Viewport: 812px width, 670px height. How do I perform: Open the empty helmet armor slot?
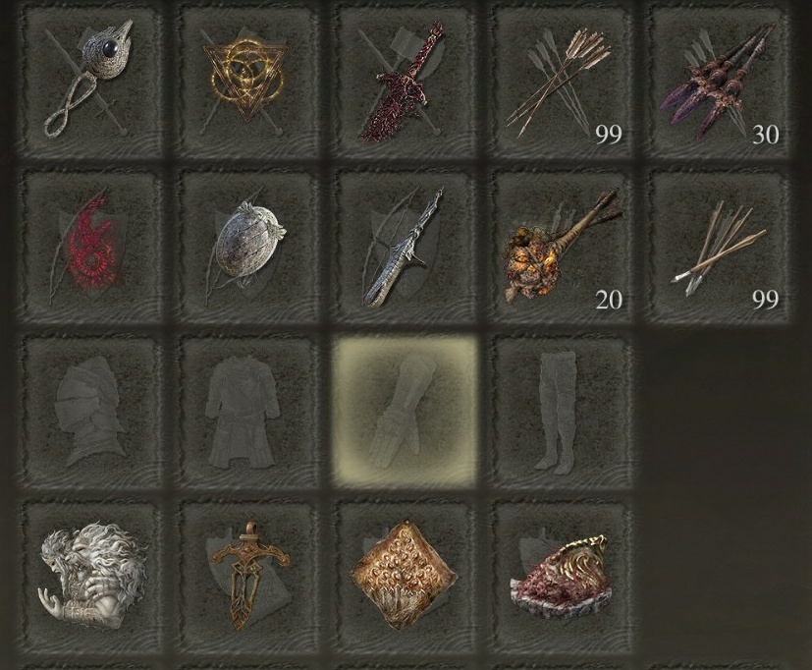[x=92, y=412]
